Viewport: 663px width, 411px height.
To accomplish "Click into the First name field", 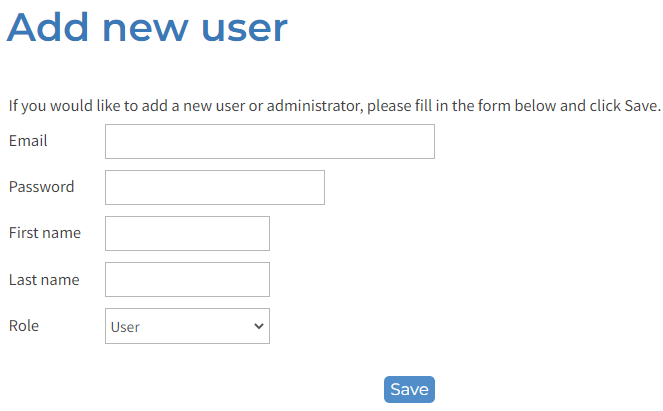I will click(187, 234).
